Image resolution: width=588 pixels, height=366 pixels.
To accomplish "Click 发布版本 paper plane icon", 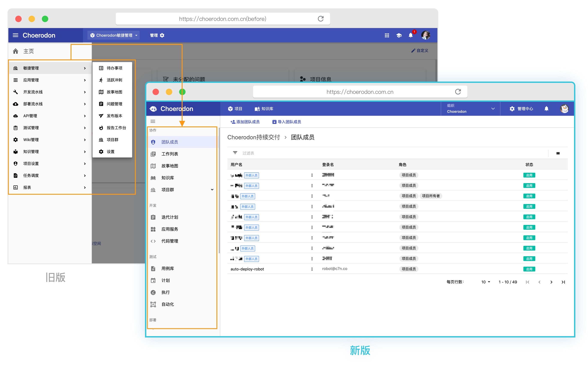I will pos(101,116).
